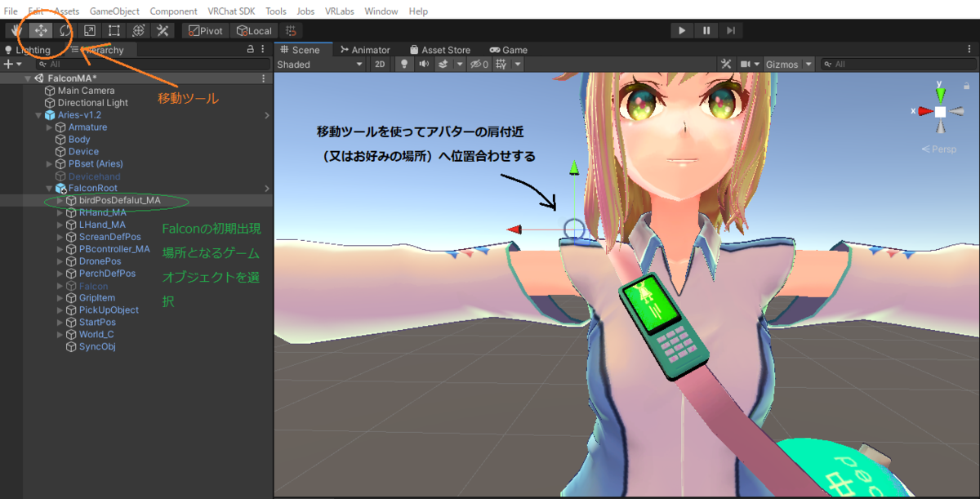Open grid options dropdown arrow
Viewport: 980px width, 499px height.
point(518,64)
